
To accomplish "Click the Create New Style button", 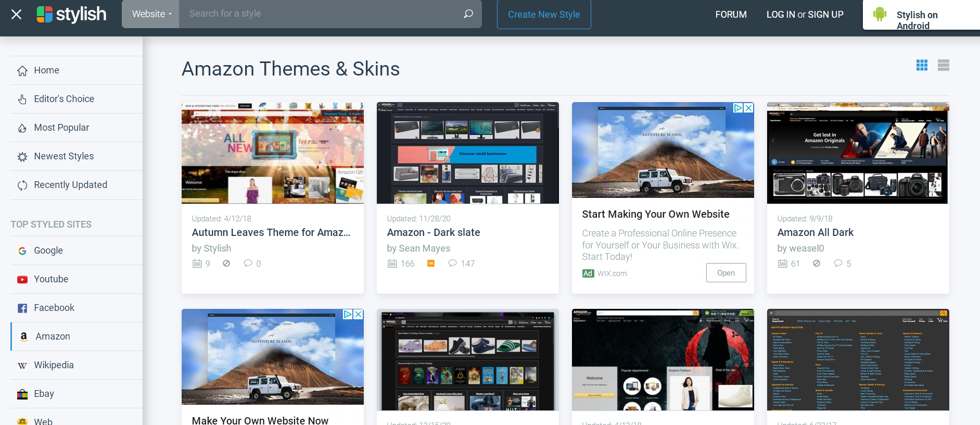I will (x=544, y=15).
